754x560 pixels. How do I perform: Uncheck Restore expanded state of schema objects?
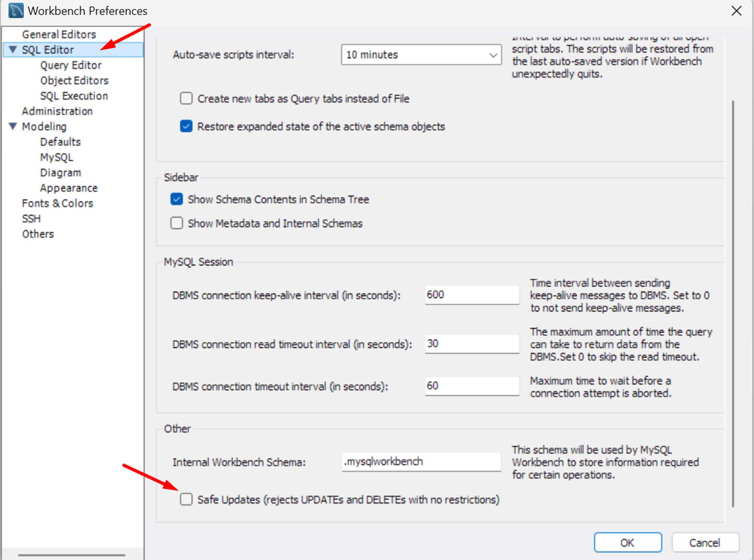[186, 126]
